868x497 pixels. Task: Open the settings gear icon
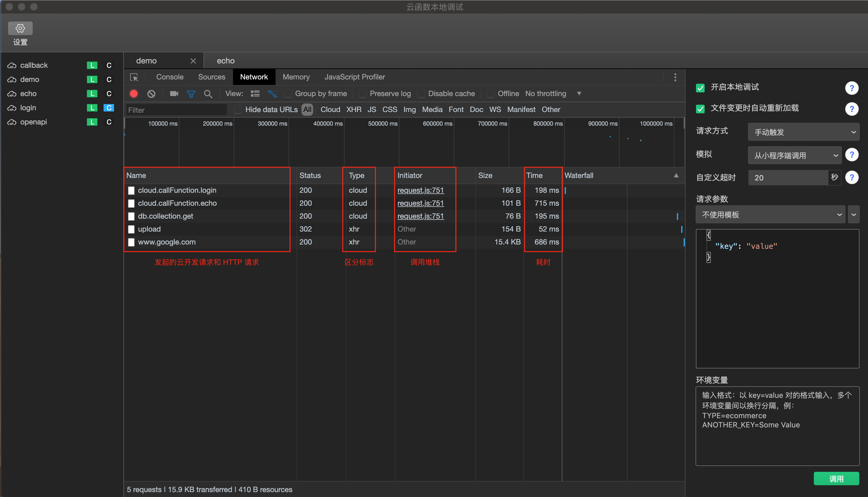tap(20, 28)
